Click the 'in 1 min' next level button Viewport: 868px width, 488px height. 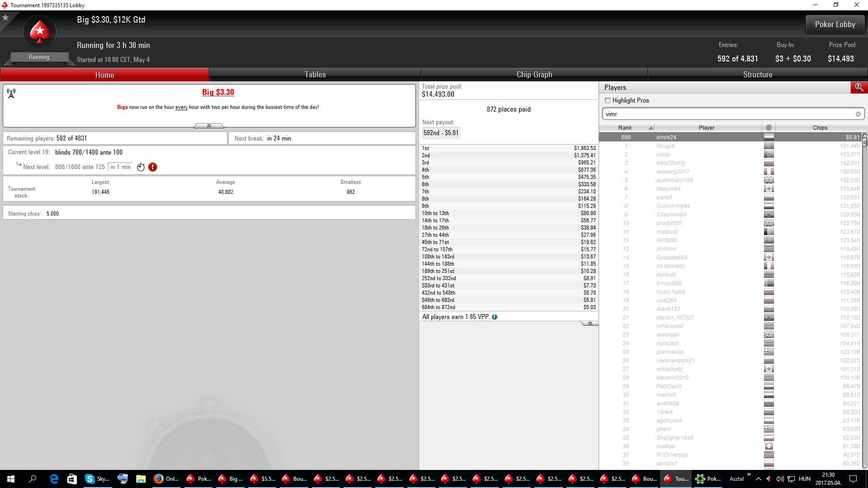120,167
